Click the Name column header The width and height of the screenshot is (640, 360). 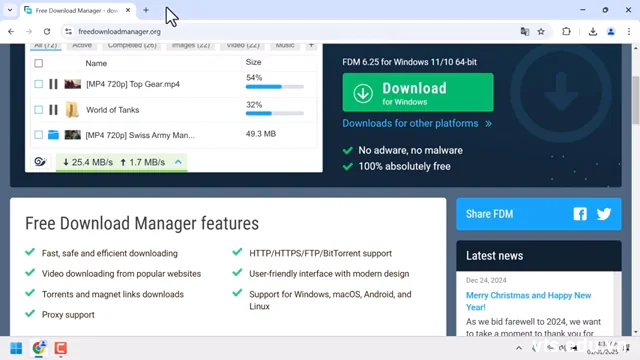[96, 63]
